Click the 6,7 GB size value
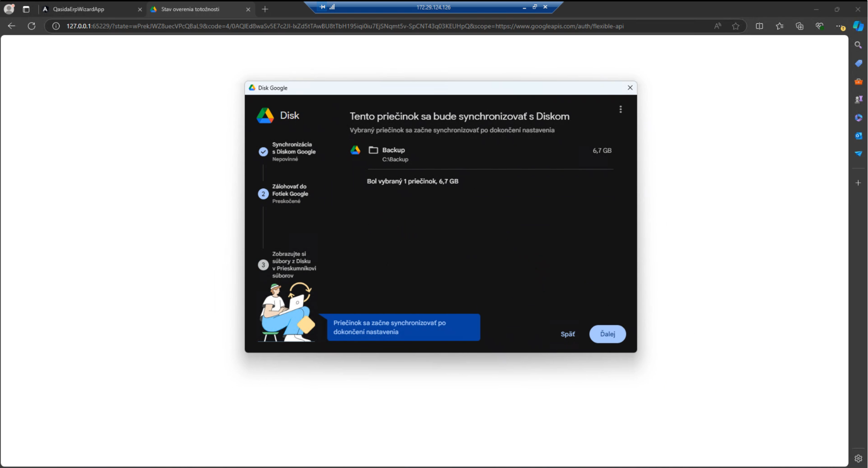Viewport: 868px width, 468px height. (x=602, y=150)
